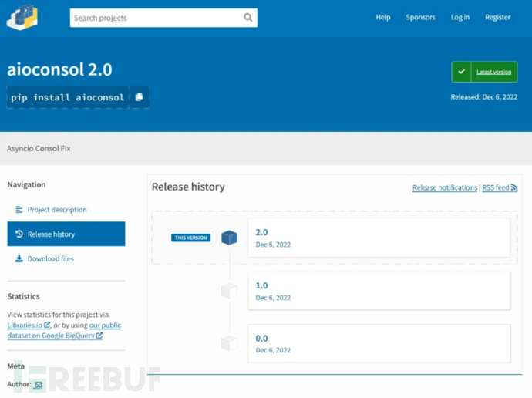532x398 pixels.
Task: Click the 0.0 release cube icon
Action: coord(229,343)
